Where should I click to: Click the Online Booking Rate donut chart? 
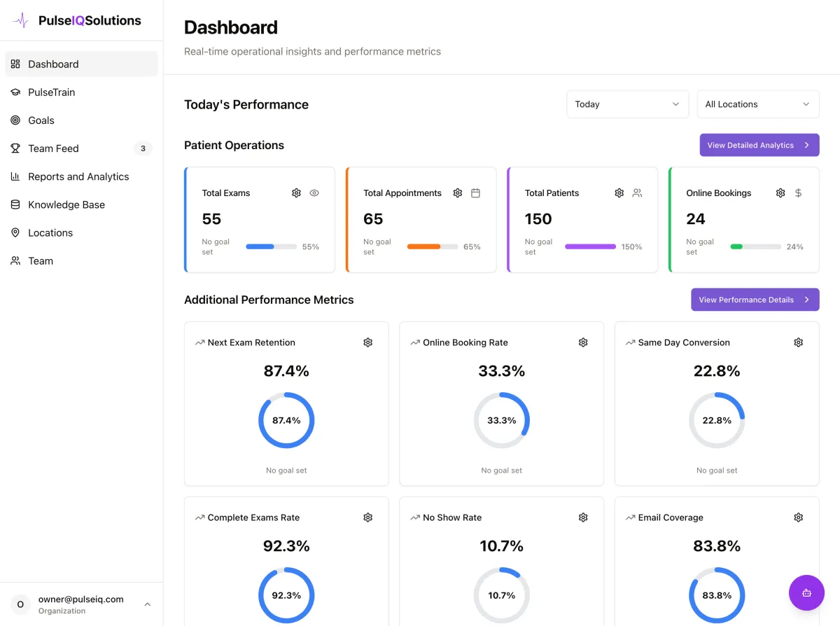coord(502,420)
